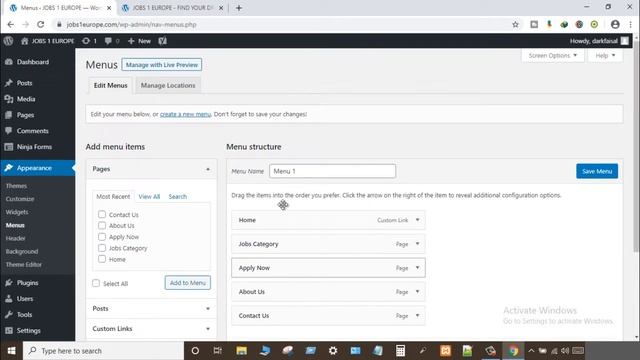Go to Pages in the sidebar
Screen dimensions: 640x360
[x=25, y=115]
